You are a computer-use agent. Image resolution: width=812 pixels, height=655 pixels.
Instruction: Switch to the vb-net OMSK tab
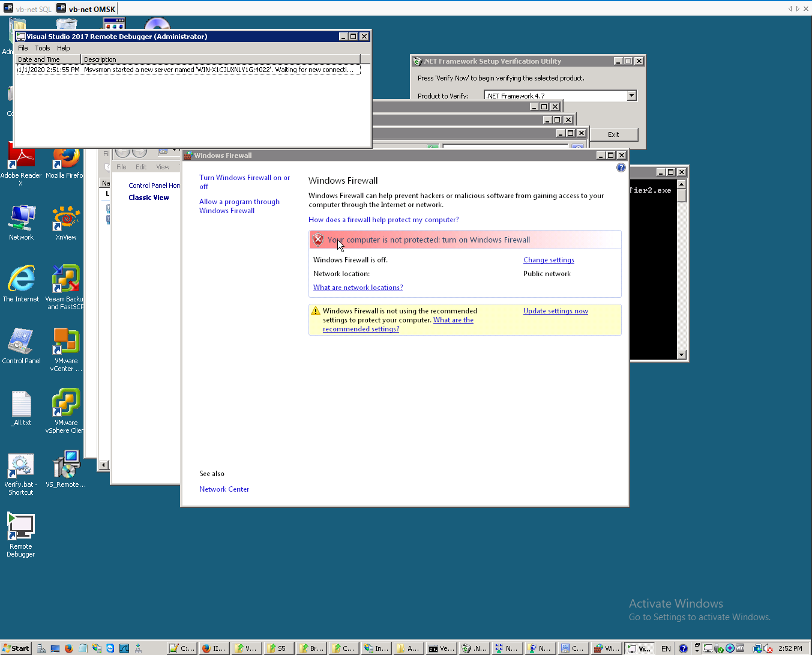tap(86, 9)
